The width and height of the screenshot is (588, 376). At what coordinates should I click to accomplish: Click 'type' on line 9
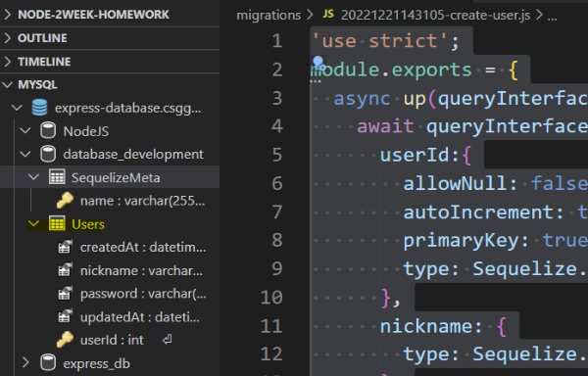(x=425, y=269)
